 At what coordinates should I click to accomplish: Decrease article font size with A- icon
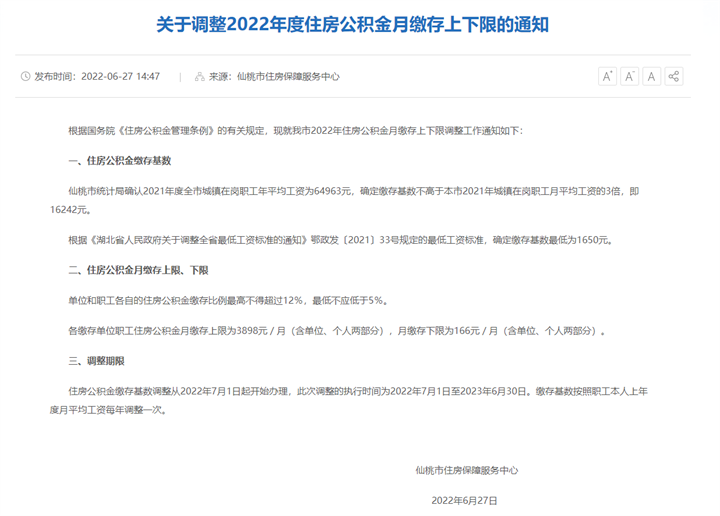coord(629,76)
